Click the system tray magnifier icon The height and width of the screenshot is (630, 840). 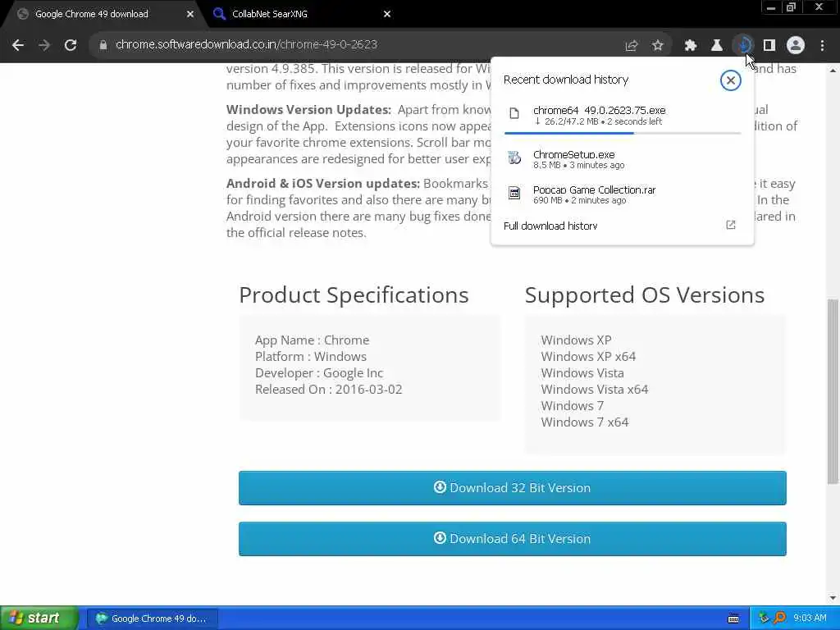779,619
